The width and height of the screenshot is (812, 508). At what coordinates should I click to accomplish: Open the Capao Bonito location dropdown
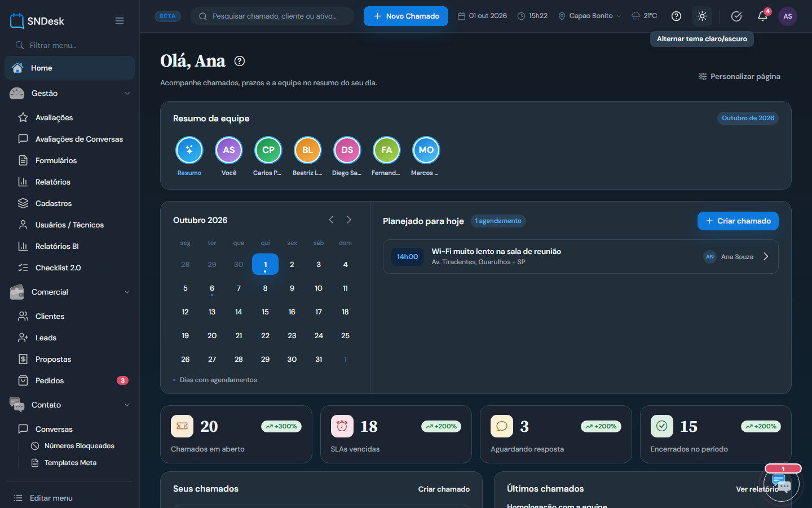pyautogui.click(x=590, y=16)
